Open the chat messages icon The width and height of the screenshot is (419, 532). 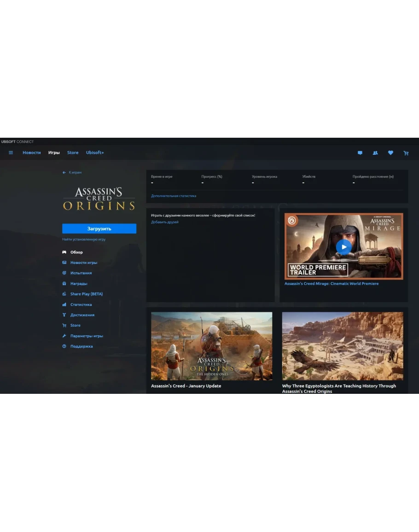pyautogui.click(x=360, y=153)
